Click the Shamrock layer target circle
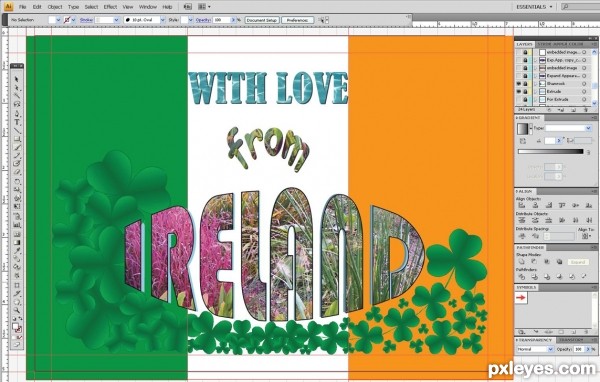Viewport: 600px width, 382px height. [x=584, y=83]
